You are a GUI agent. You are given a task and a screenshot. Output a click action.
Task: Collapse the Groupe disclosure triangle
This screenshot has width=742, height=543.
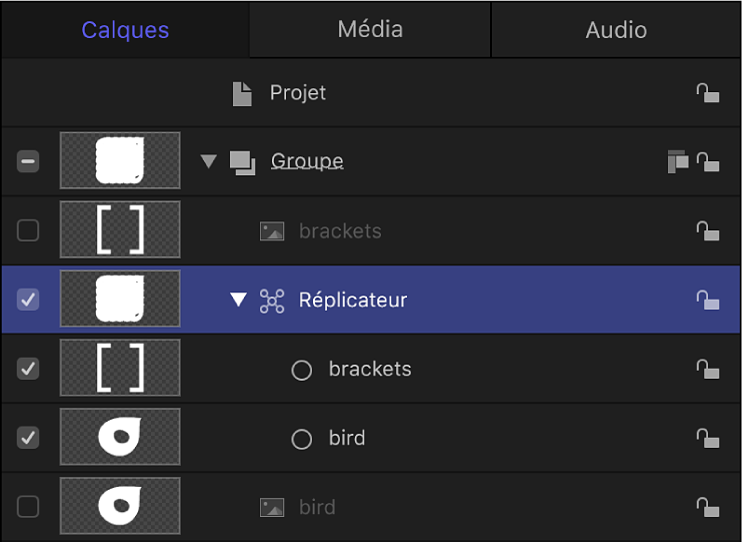tap(209, 161)
